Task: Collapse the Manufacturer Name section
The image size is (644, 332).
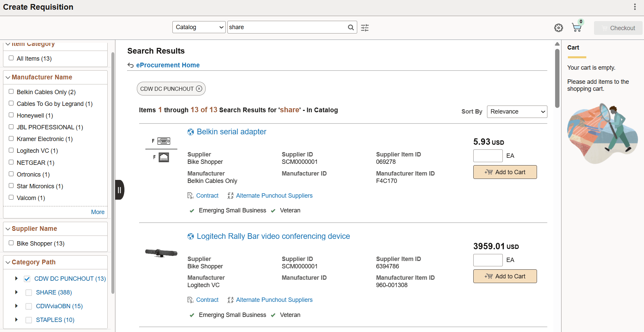Action: (8, 77)
